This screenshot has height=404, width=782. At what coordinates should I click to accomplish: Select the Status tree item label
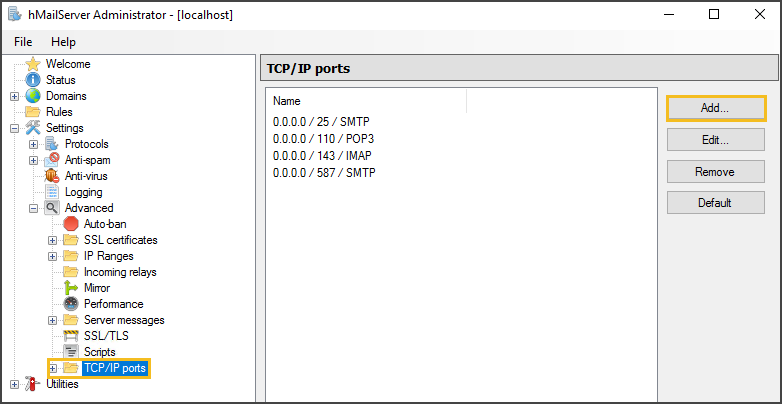click(60, 80)
